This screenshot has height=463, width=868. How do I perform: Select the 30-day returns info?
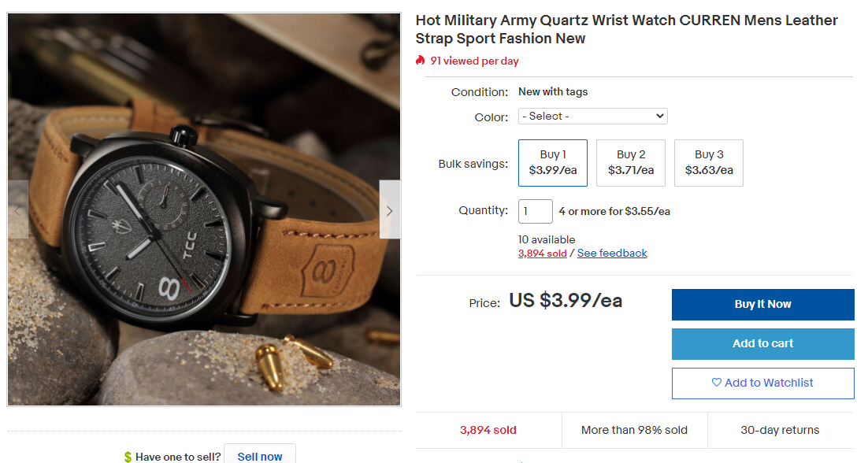click(x=780, y=430)
